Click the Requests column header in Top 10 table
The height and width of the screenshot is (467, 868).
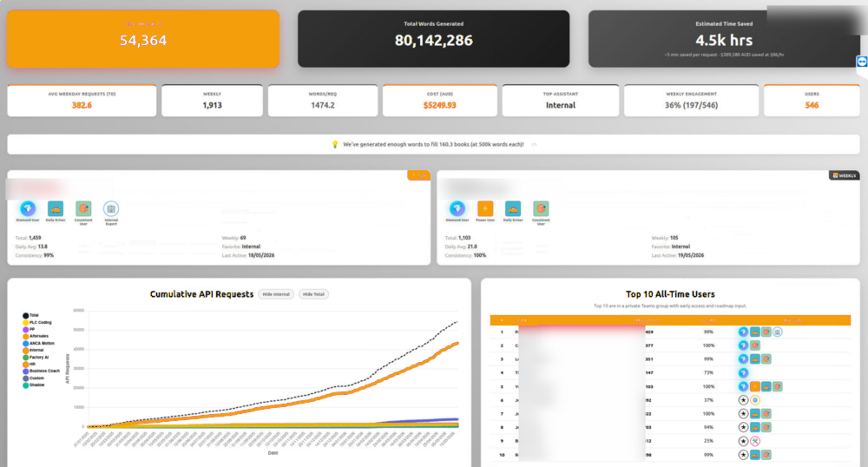tap(647, 320)
